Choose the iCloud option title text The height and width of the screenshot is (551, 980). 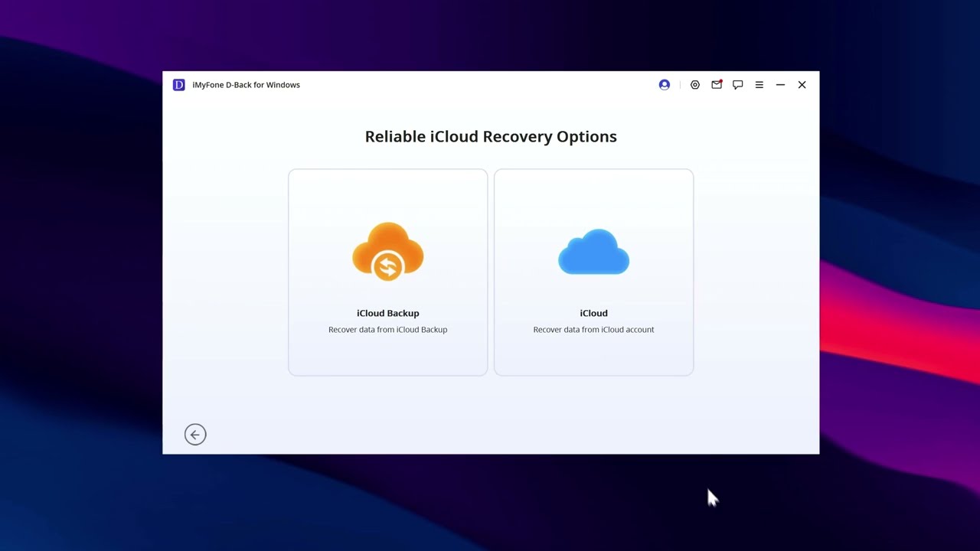pyautogui.click(x=594, y=313)
